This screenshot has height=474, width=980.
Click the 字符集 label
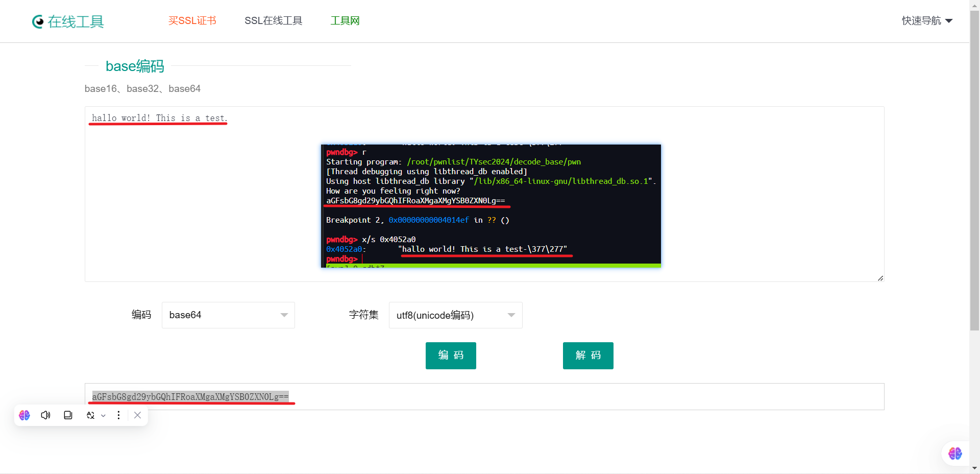tap(364, 315)
